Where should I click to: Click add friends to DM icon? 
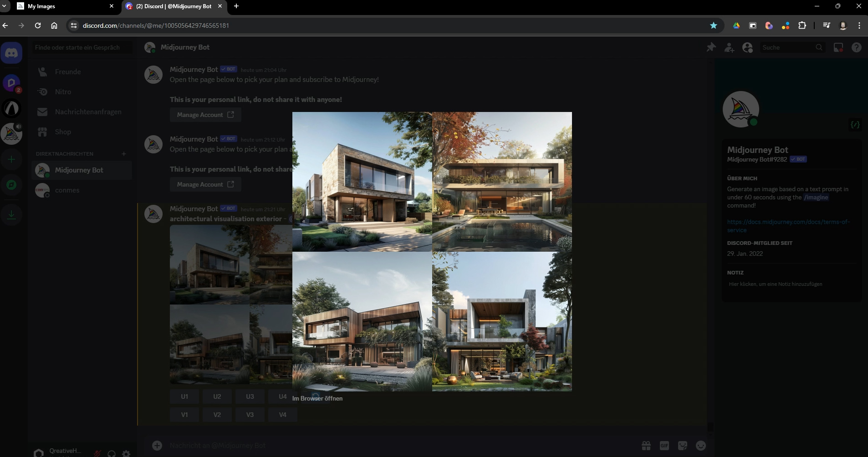coord(729,47)
